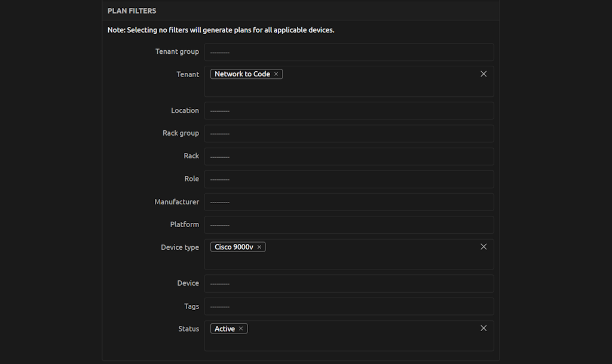Select the Cisco 9000v chip label
This screenshot has width=612, height=364.
[x=234, y=246]
